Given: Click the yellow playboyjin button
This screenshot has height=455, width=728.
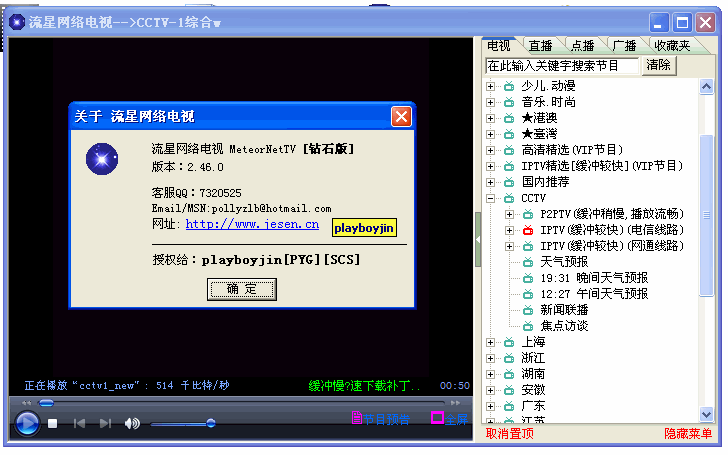Looking at the screenshot, I should tap(364, 228).
